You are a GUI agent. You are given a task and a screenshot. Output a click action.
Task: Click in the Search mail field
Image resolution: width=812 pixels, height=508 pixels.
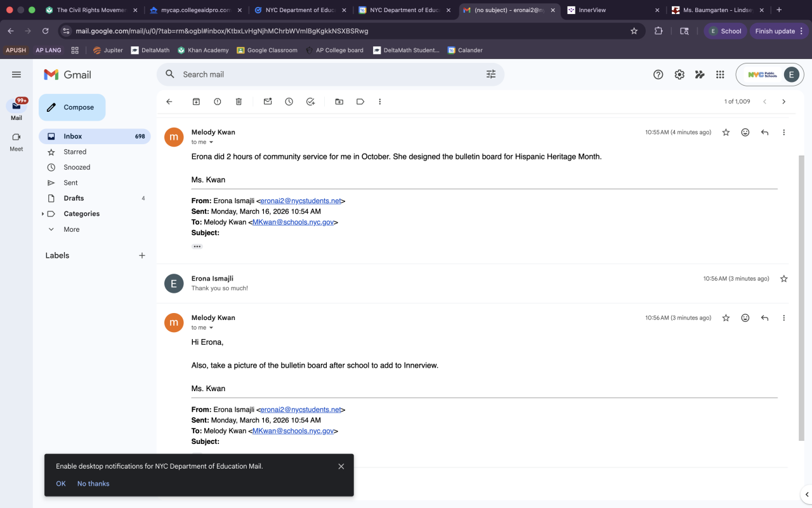click(x=330, y=74)
